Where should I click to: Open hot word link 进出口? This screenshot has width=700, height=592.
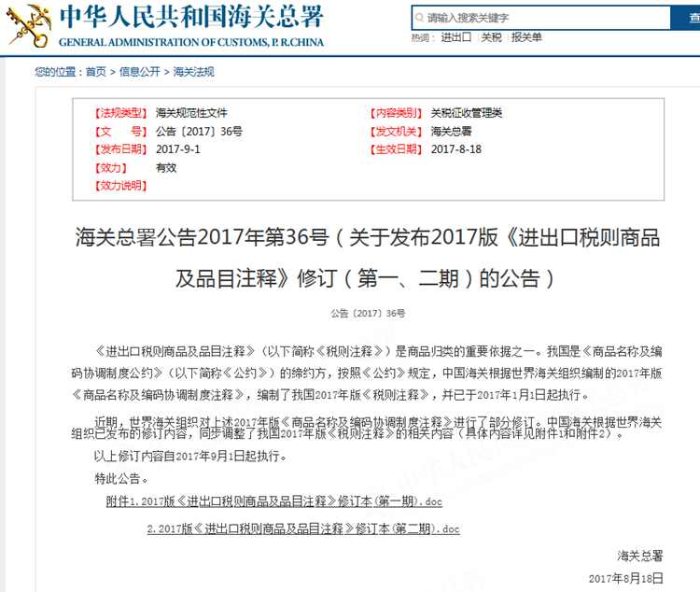pos(455,37)
